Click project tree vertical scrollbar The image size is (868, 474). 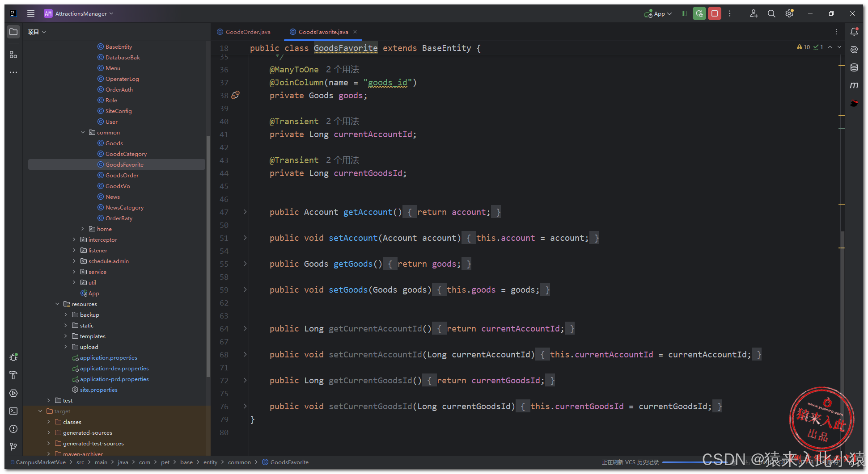click(x=208, y=257)
